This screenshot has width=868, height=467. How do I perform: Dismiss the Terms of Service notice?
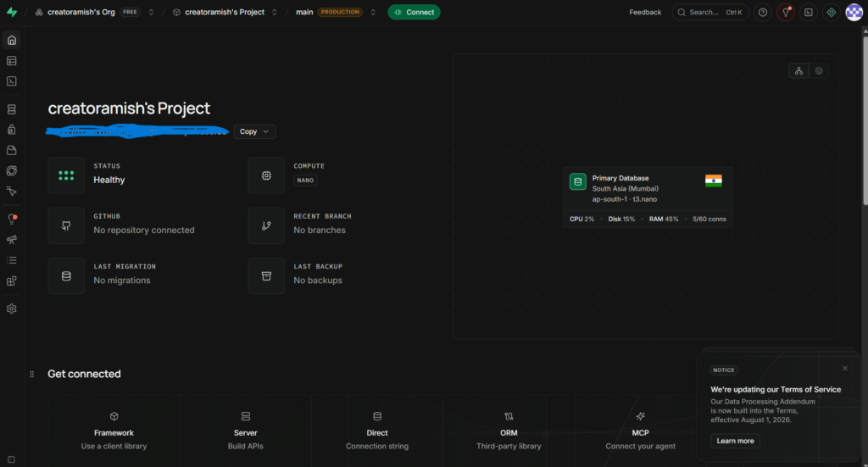coord(845,369)
